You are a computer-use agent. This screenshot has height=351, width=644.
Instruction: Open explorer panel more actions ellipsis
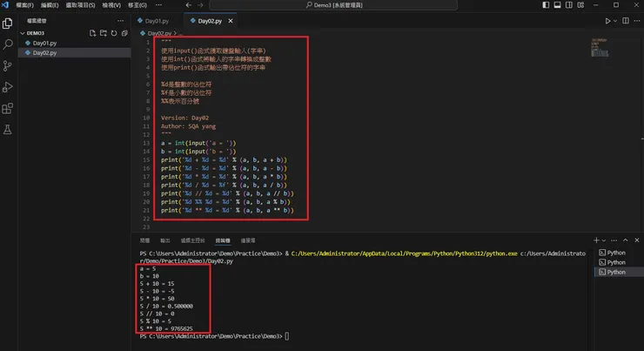(x=120, y=21)
